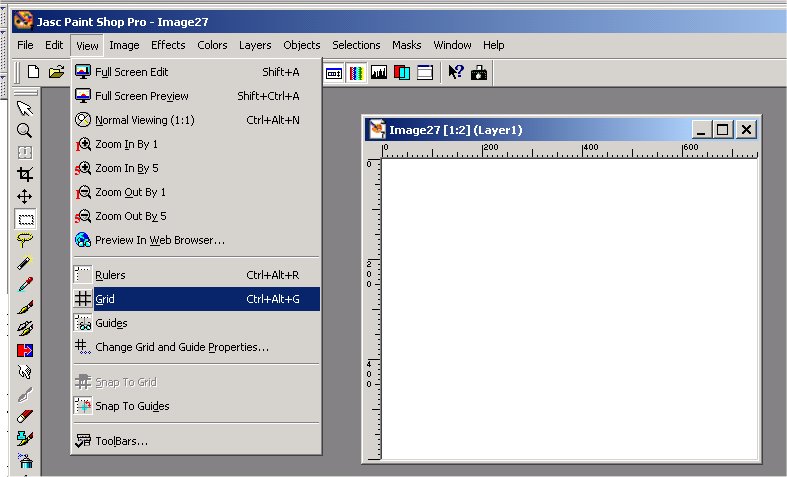Toggle the histogram window icon
The height and width of the screenshot is (477, 787).
pos(379,72)
